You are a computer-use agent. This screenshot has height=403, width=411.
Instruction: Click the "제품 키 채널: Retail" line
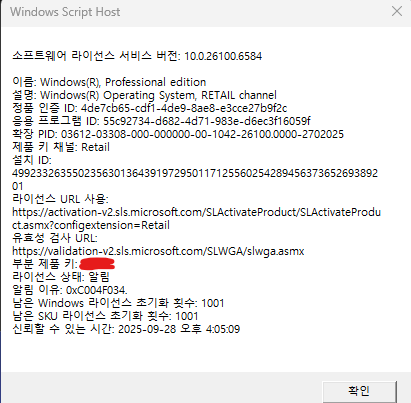(x=61, y=147)
